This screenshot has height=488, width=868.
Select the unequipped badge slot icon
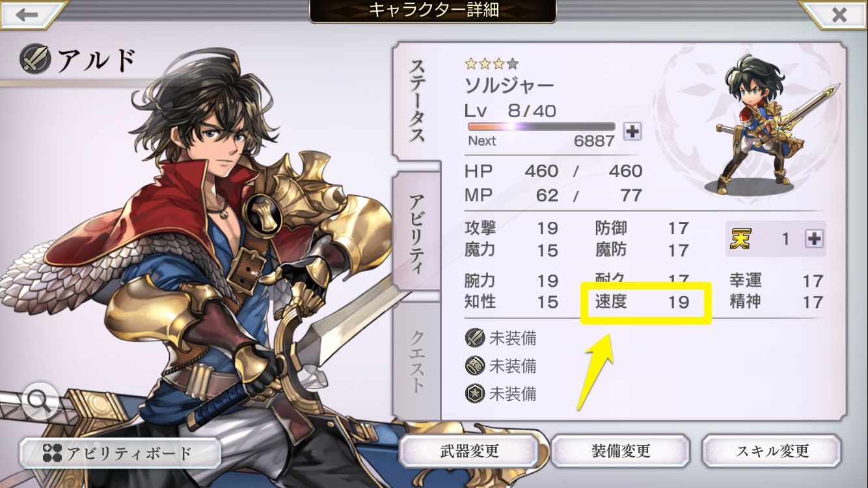tap(475, 394)
